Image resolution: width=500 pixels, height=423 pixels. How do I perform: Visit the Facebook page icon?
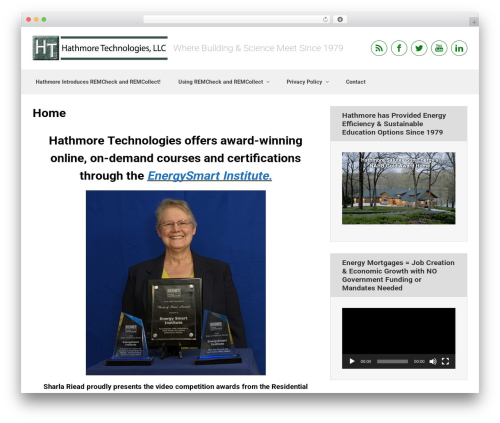[399, 48]
